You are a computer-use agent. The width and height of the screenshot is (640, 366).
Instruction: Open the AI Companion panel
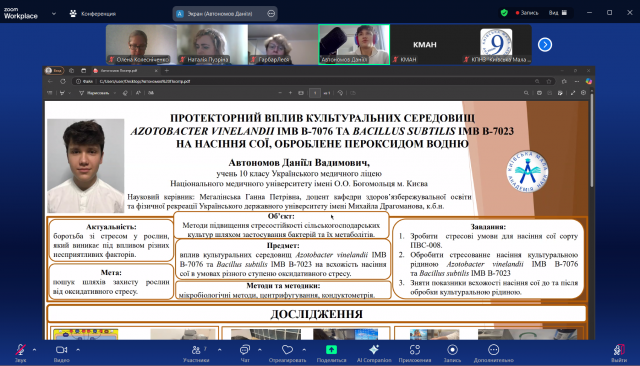(374, 353)
